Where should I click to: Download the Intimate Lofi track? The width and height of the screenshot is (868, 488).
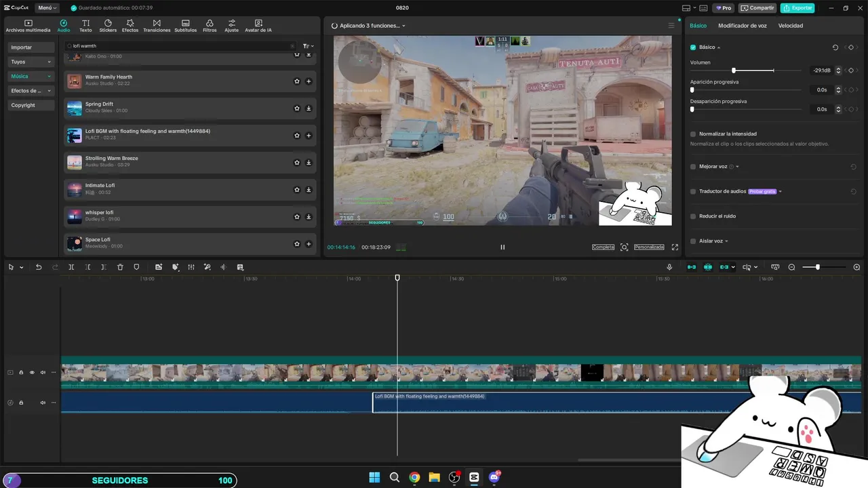pos(309,190)
